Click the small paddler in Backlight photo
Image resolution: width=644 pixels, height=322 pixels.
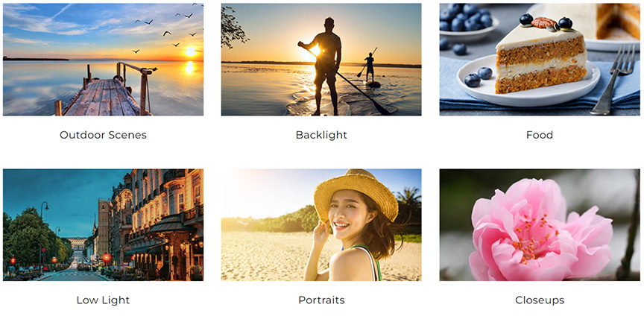[369, 67]
